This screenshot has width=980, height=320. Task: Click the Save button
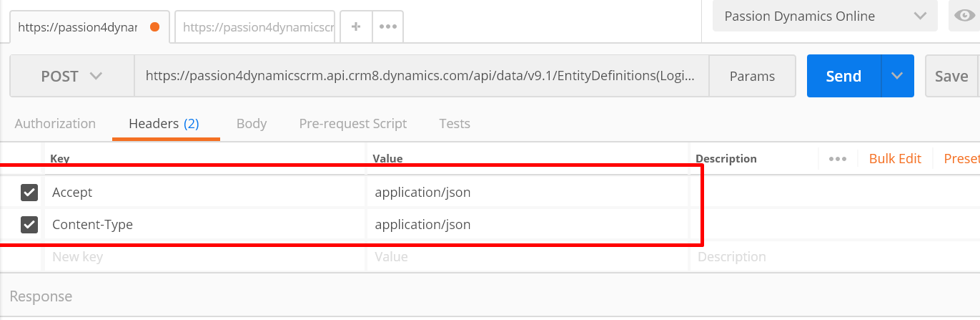[951, 76]
